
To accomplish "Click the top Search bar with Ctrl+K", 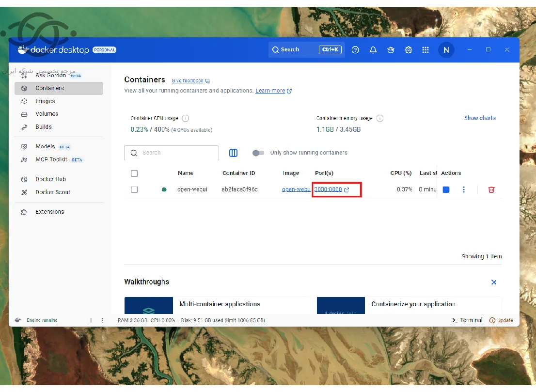I will click(x=306, y=50).
